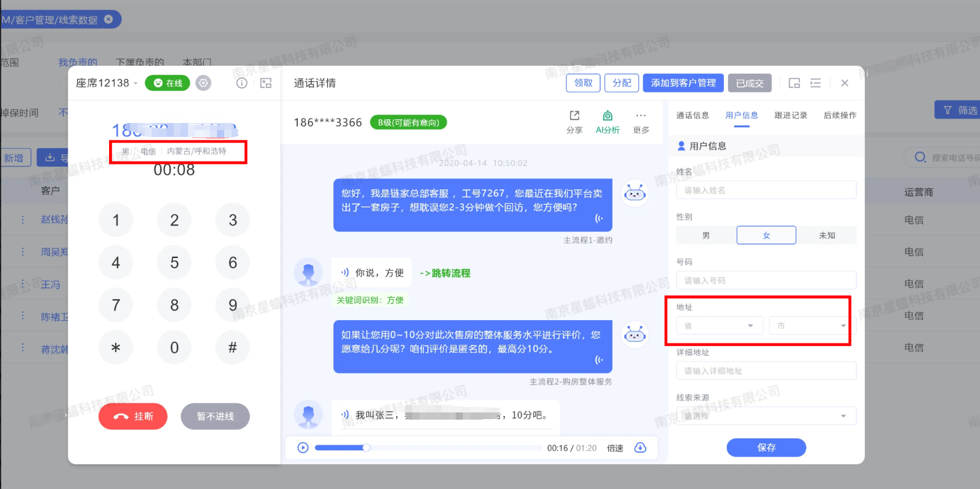Click the collapse list icon in header
The height and width of the screenshot is (489, 980).
click(x=815, y=83)
